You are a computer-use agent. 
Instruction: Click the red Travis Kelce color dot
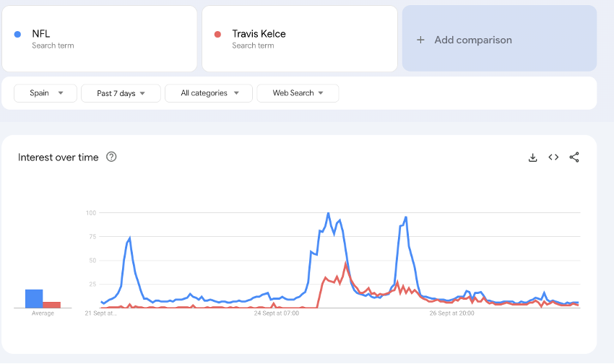(217, 35)
